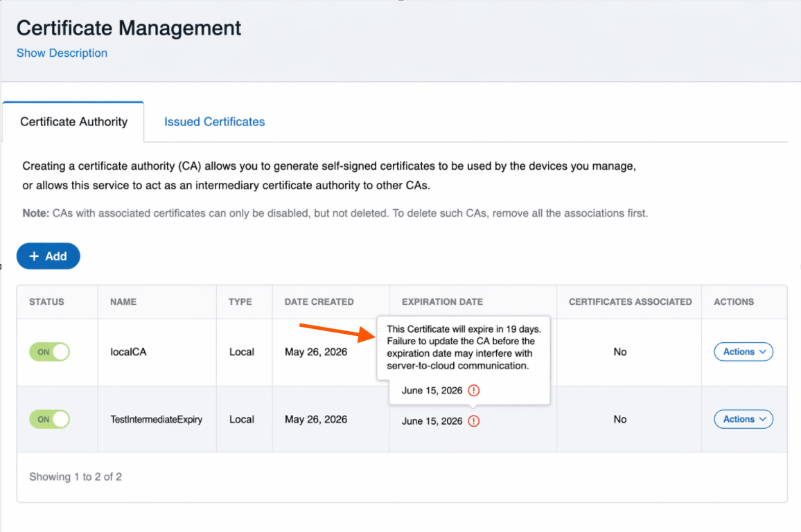Screen dimensions: 801x532
Task: Click the TYPE column header
Action: click(x=240, y=302)
